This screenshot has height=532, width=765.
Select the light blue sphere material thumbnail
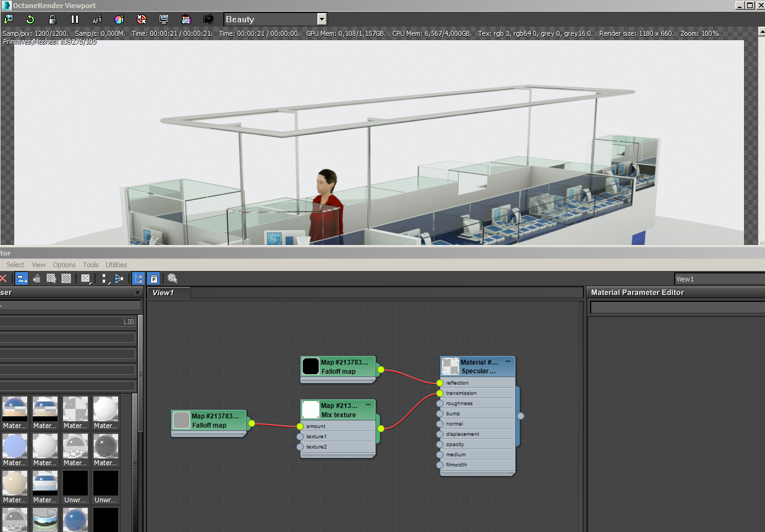(14, 445)
